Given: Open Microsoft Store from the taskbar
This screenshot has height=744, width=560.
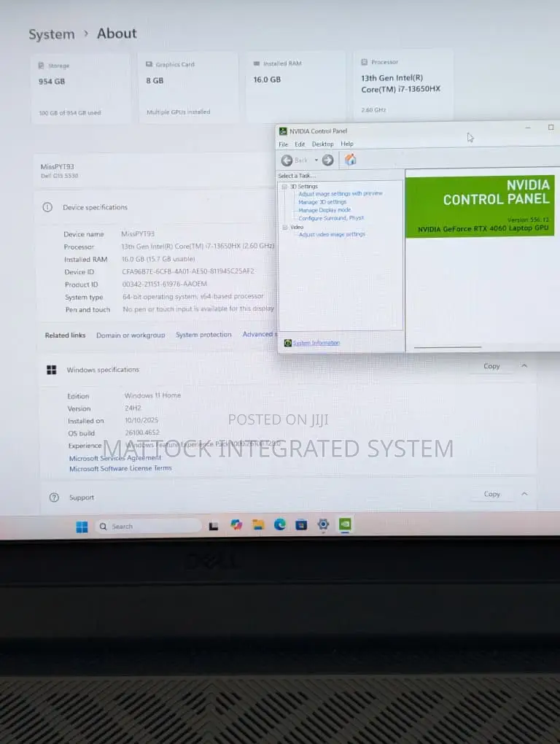Looking at the screenshot, I should pyautogui.click(x=301, y=524).
